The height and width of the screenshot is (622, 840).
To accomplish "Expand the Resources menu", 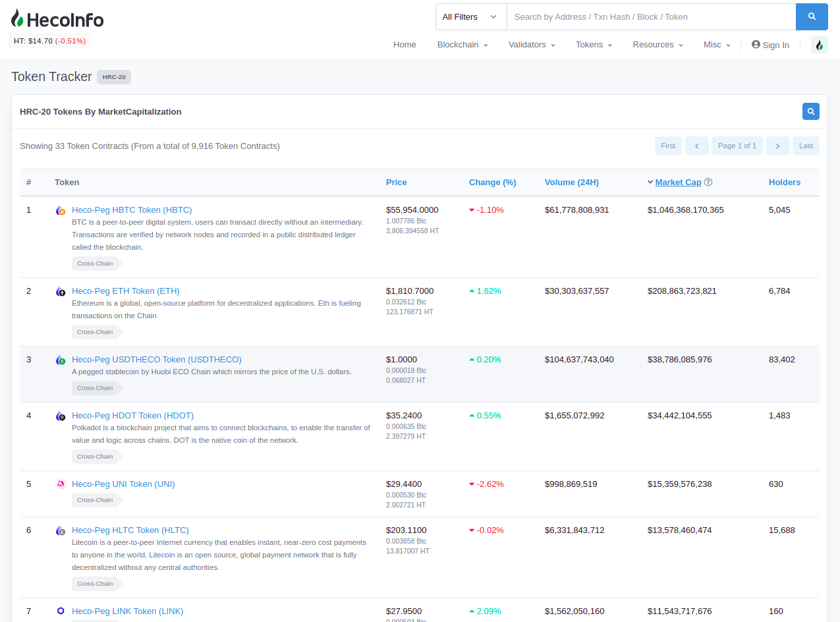I will (658, 45).
